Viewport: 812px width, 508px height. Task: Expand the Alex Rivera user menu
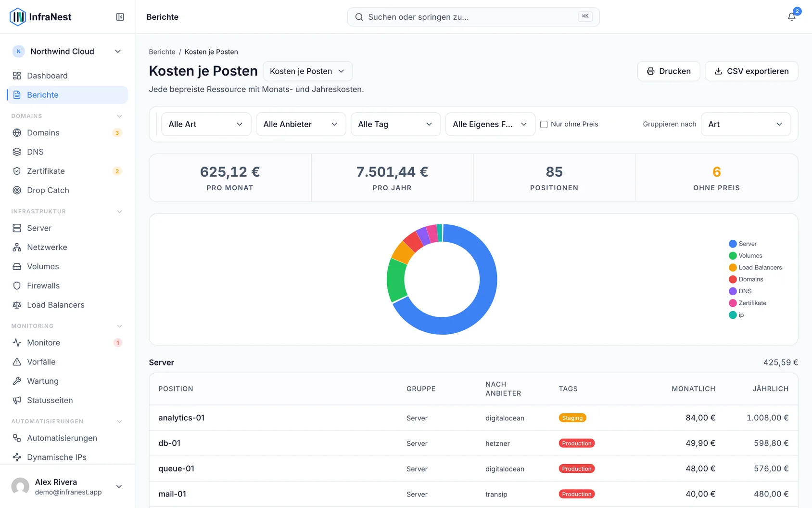point(119,486)
